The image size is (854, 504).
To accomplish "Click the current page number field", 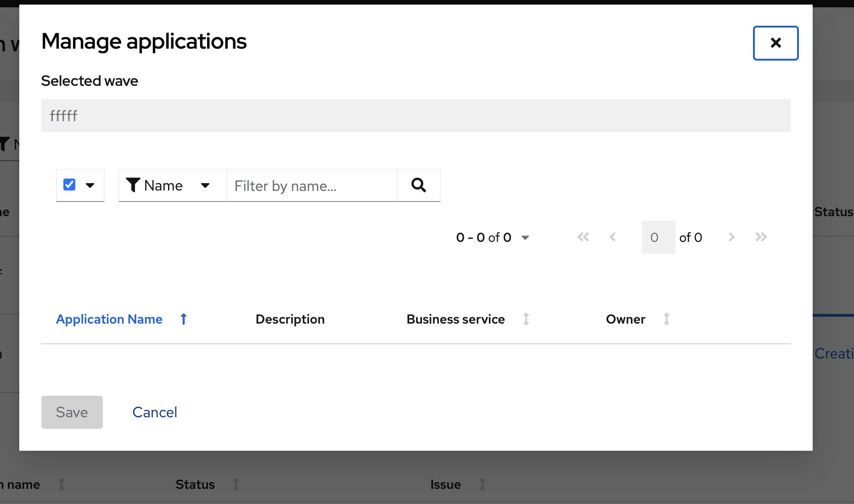I will [658, 237].
